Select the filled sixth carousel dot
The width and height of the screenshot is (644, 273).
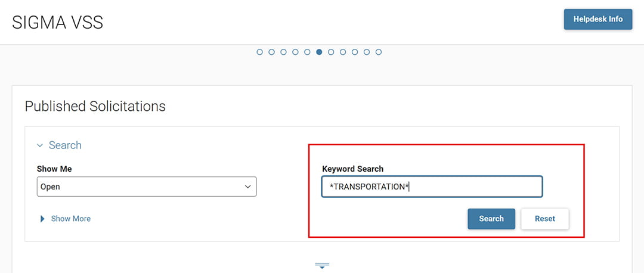(319, 52)
